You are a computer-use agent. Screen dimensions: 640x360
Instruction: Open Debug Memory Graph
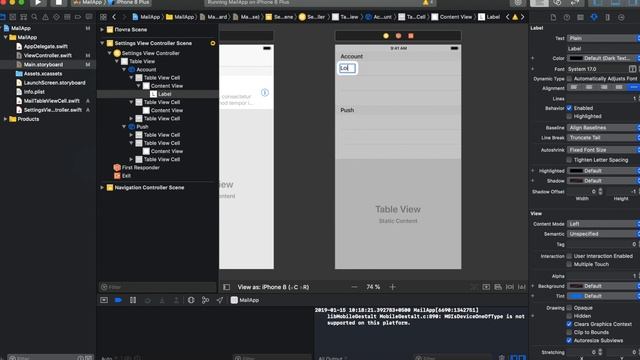click(205, 300)
